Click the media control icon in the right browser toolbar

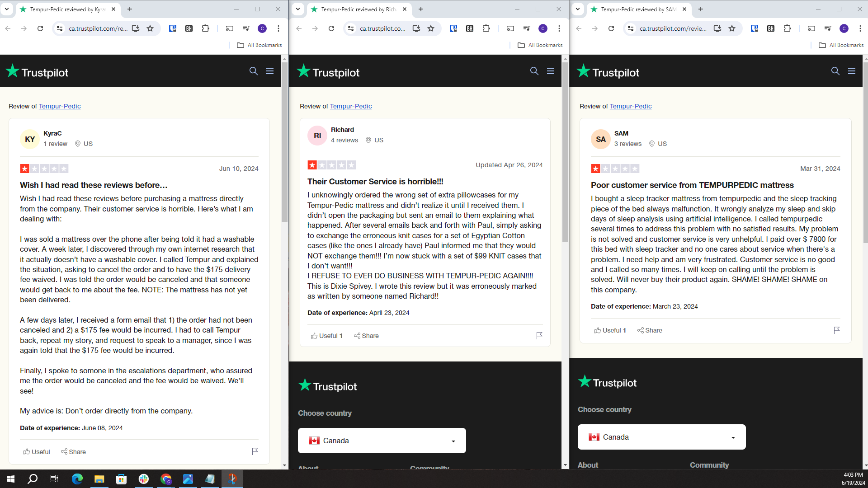[x=828, y=28]
